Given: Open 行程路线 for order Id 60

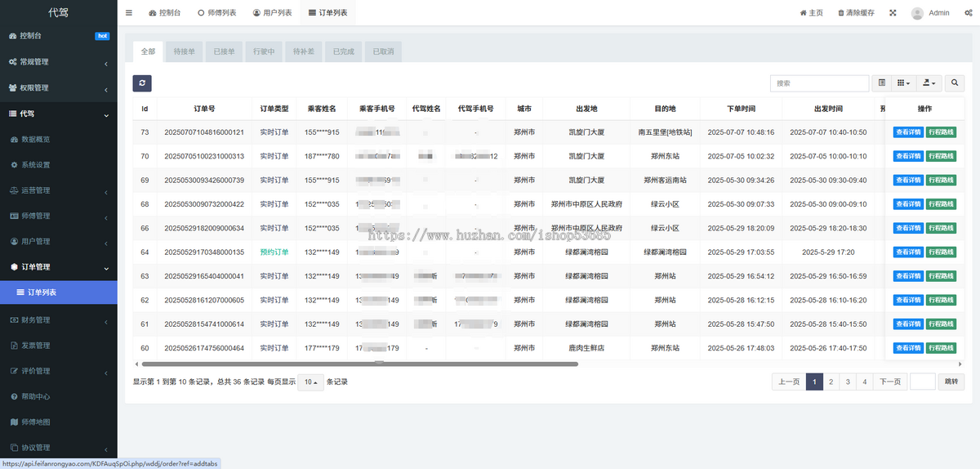Looking at the screenshot, I should tap(941, 348).
